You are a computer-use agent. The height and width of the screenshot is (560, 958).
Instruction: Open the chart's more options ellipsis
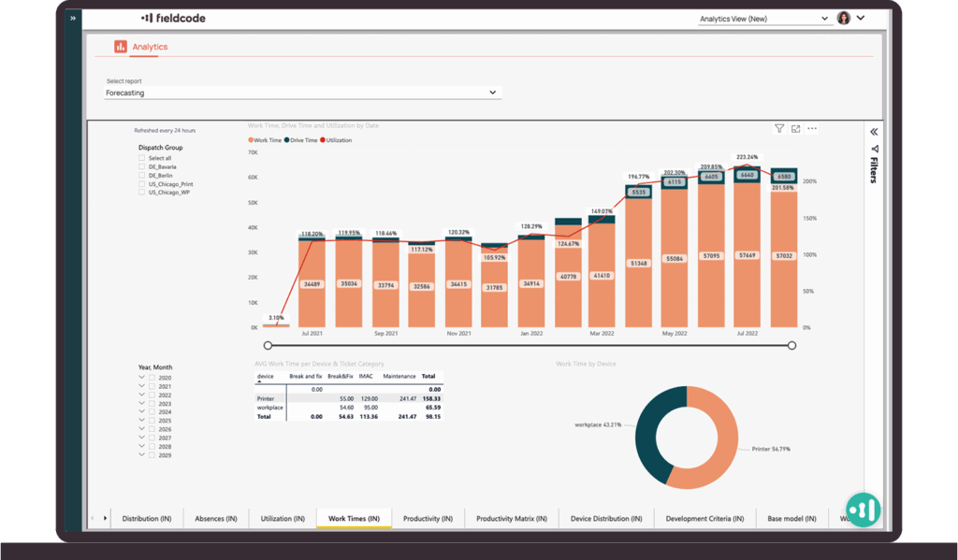pyautogui.click(x=812, y=129)
